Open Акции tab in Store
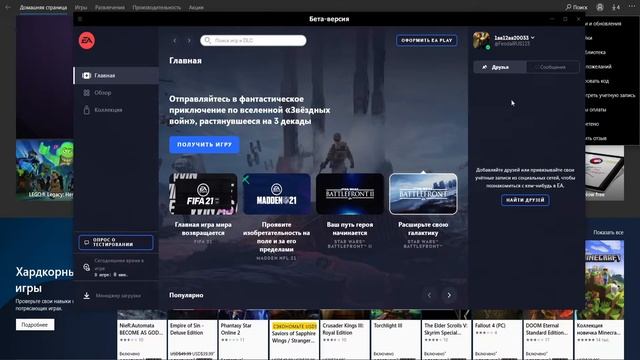640x360 pixels. coord(196,7)
